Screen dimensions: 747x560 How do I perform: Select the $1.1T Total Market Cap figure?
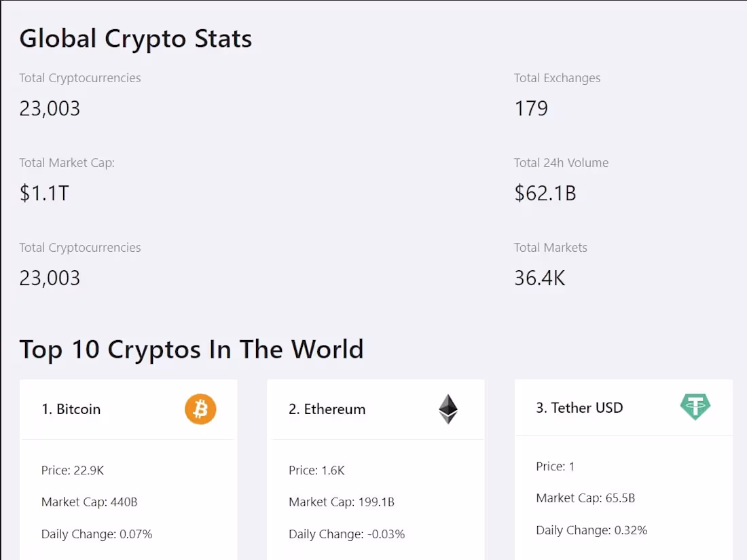tap(43, 193)
